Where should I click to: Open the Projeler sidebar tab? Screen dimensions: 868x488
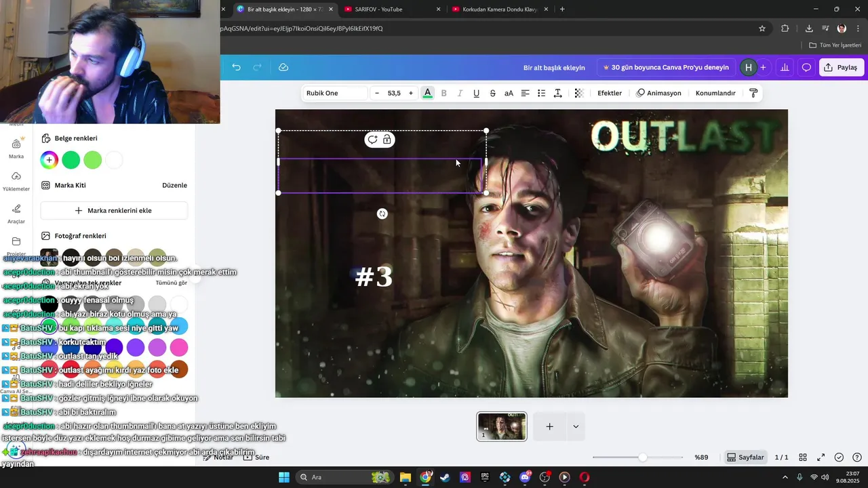tap(16, 245)
